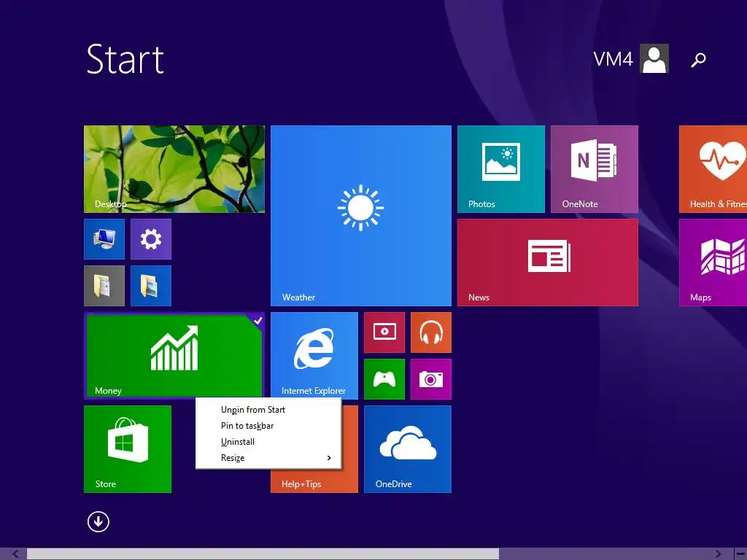The width and height of the screenshot is (747, 560).
Task: Launch the OneNote tile
Action: (594, 169)
